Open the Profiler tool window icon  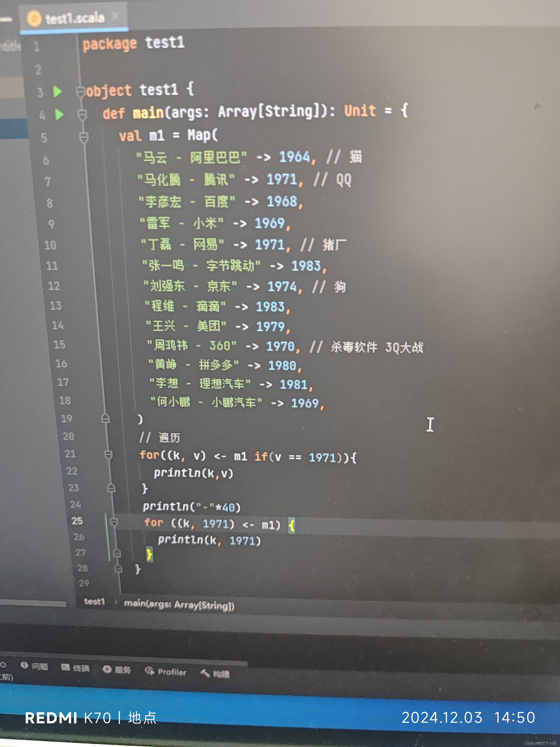point(149,671)
